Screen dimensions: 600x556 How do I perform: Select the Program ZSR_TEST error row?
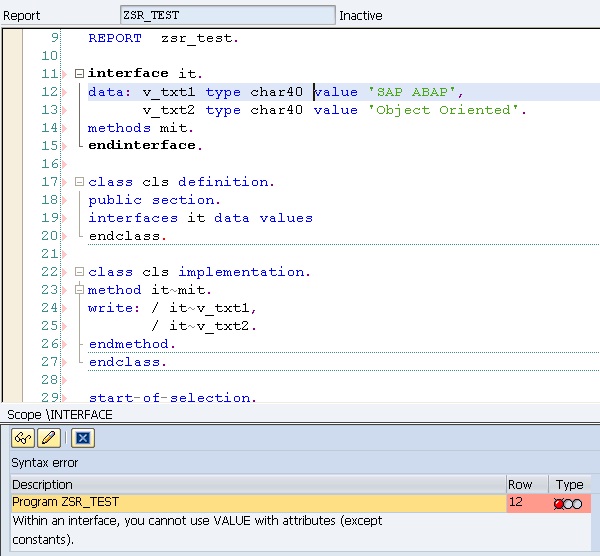(x=259, y=503)
